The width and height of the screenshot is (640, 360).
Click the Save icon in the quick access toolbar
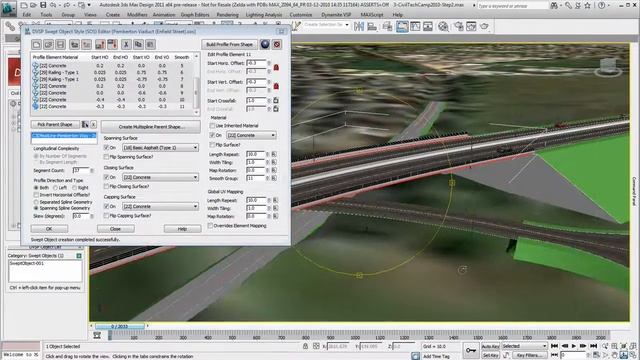click(43, 5)
